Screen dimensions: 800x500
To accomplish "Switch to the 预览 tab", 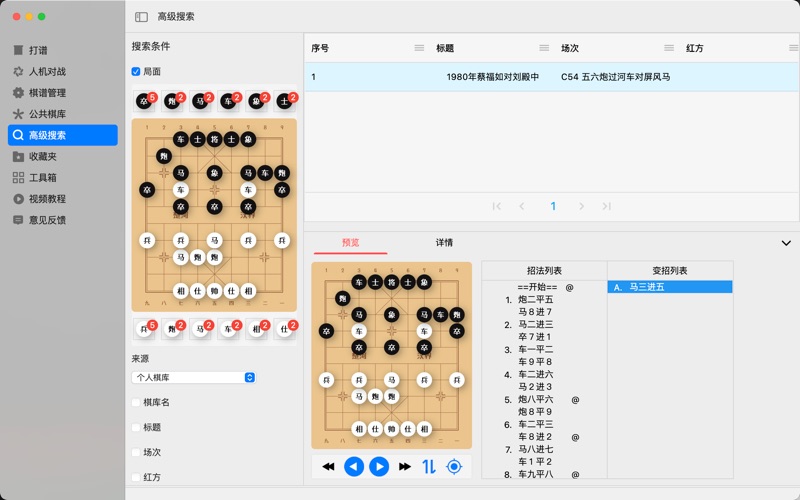I will pos(351,242).
